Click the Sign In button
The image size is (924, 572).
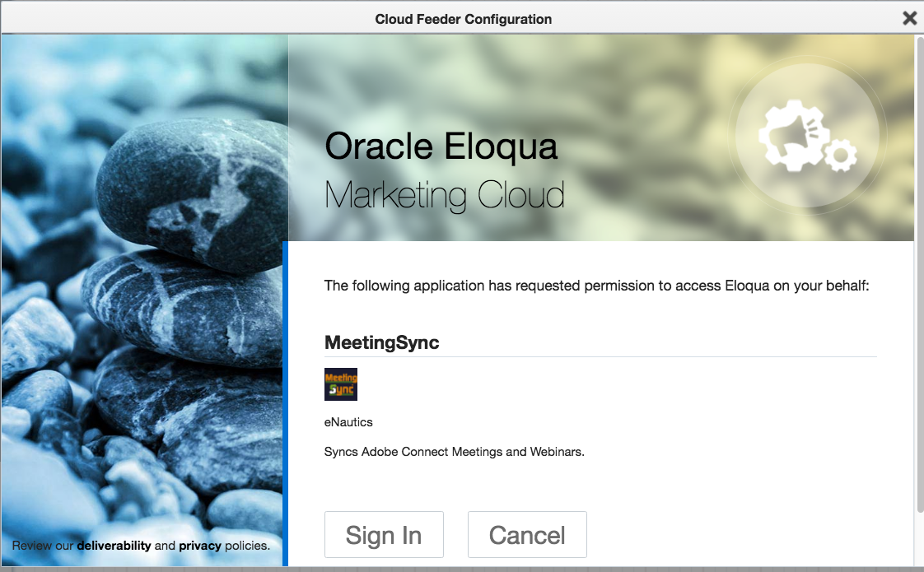[x=384, y=534]
